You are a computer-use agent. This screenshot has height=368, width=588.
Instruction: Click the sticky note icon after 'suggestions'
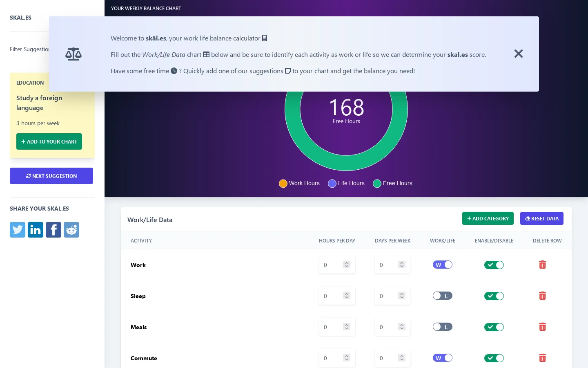(x=288, y=71)
